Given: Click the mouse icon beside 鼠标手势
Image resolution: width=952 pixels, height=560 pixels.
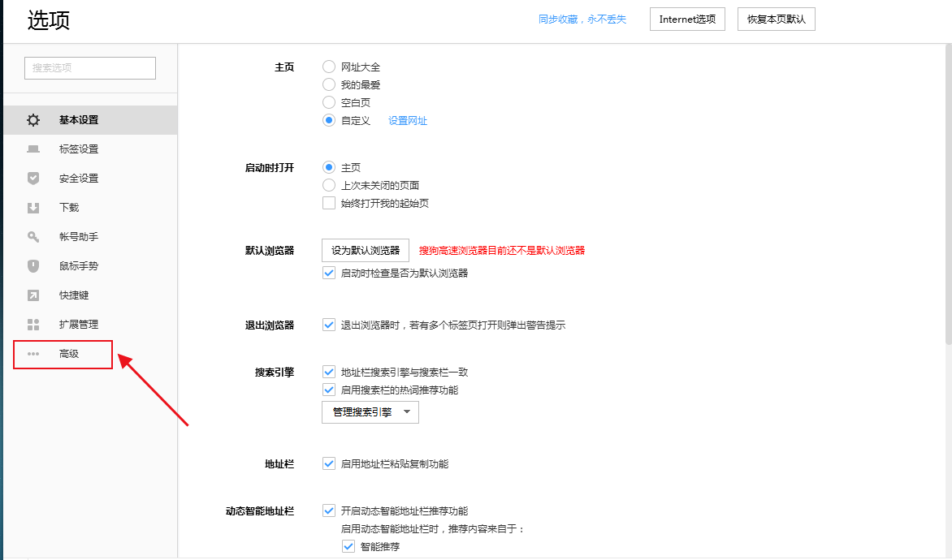Looking at the screenshot, I should click(33, 265).
